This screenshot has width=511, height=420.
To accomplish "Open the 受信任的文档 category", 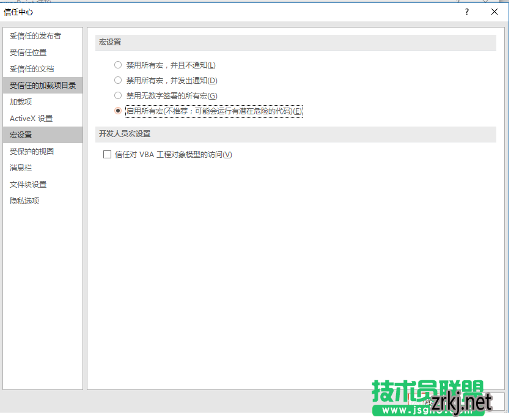I will 43,68.
